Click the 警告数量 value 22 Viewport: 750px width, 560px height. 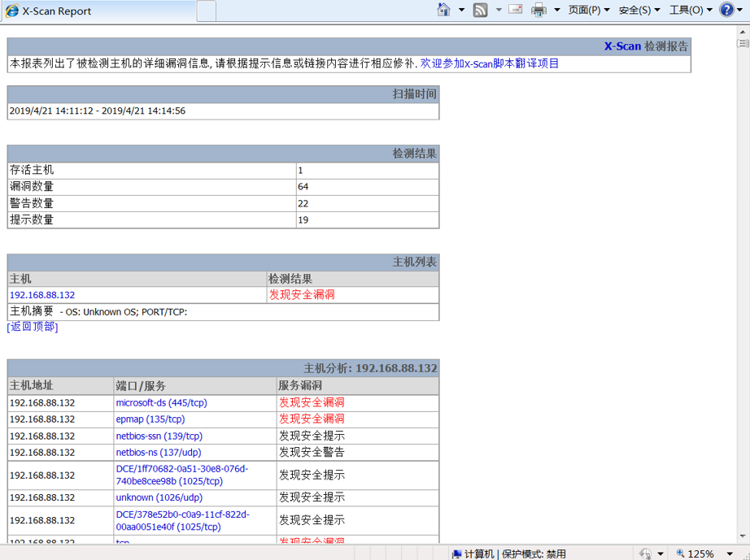[303, 203]
